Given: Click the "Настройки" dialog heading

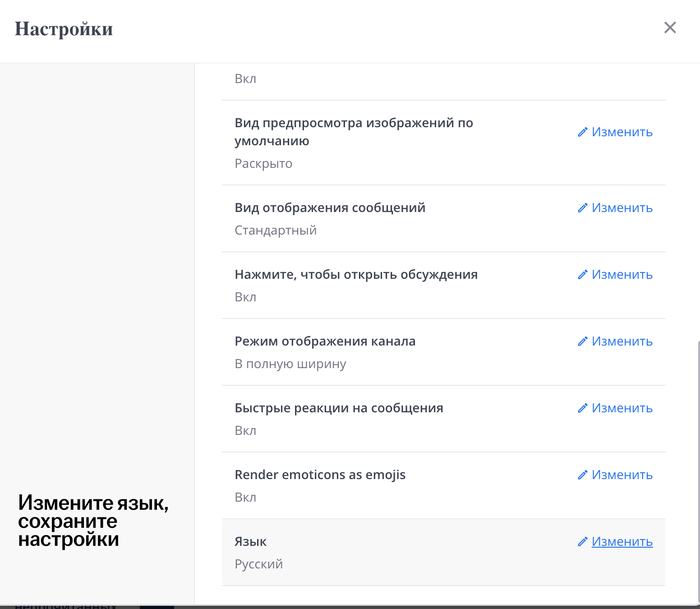Looking at the screenshot, I should coord(64,29).
